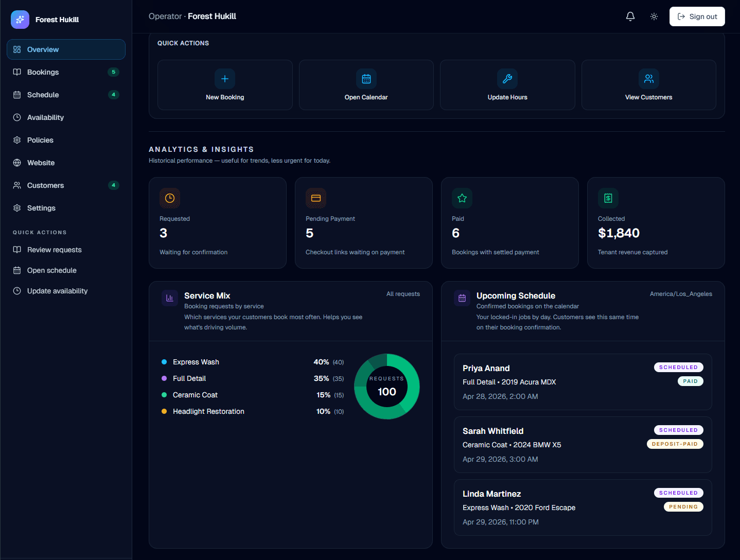Click the Paid star icon
The width and height of the screenshot is (740, 560).
pos(462,198)
